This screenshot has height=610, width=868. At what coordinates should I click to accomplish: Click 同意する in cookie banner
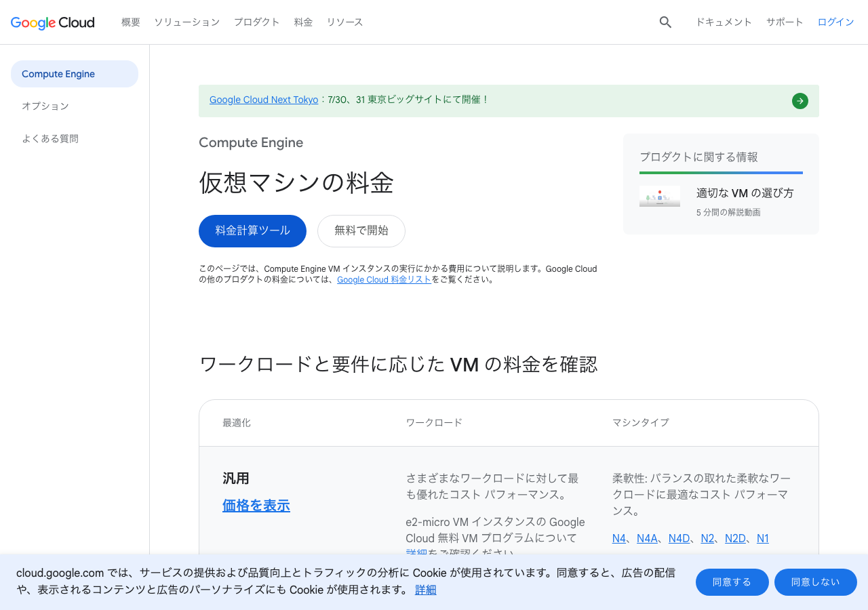pos(732,582)
